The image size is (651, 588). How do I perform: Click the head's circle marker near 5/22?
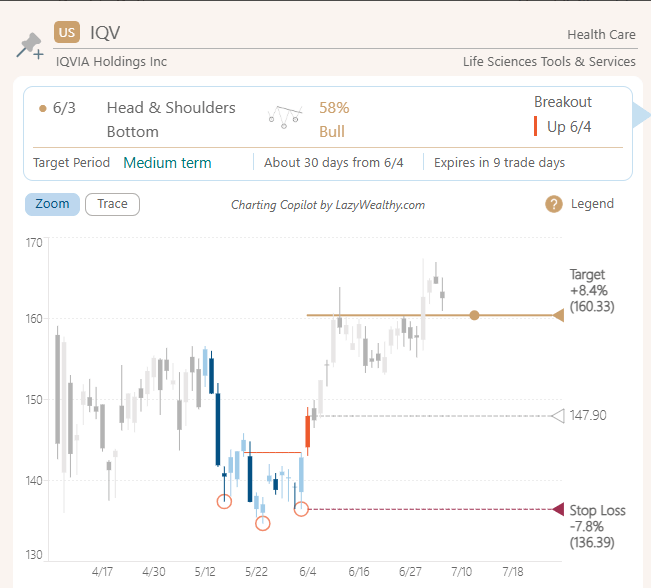(x=262, y=523)
